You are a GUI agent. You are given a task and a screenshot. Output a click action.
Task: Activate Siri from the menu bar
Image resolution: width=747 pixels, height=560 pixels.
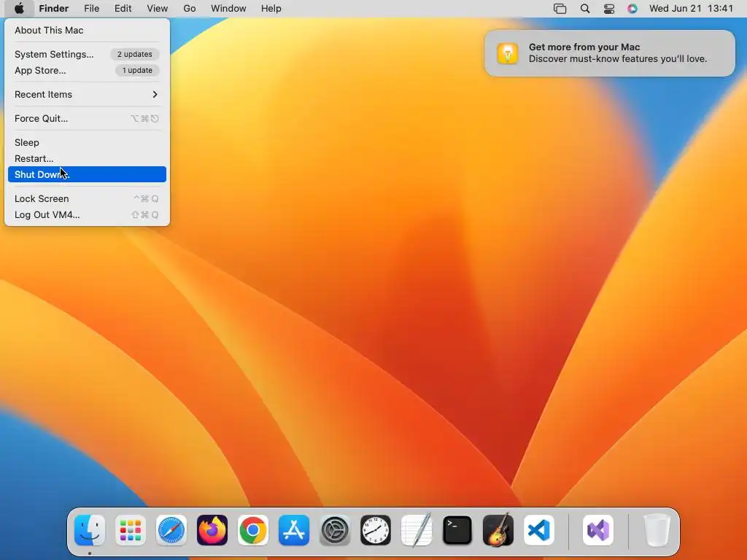point(632,9)
